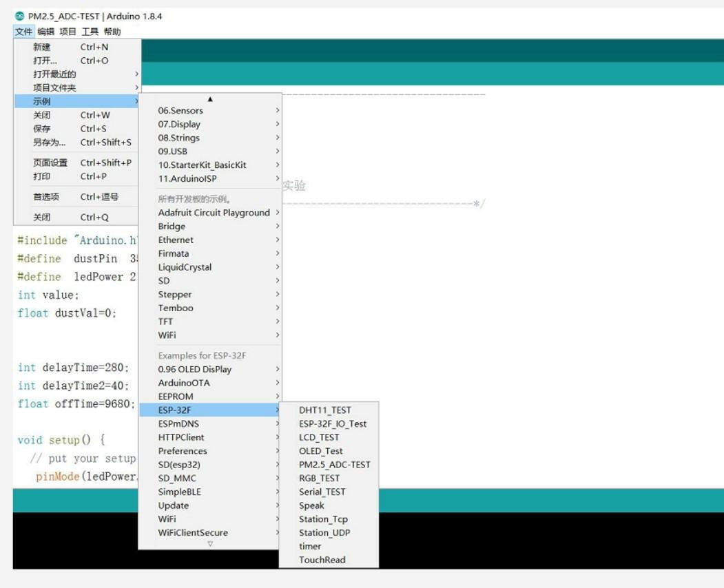The image size is (724, 588).
Task: Open TFT examples submenu
Action: point(210,322)
